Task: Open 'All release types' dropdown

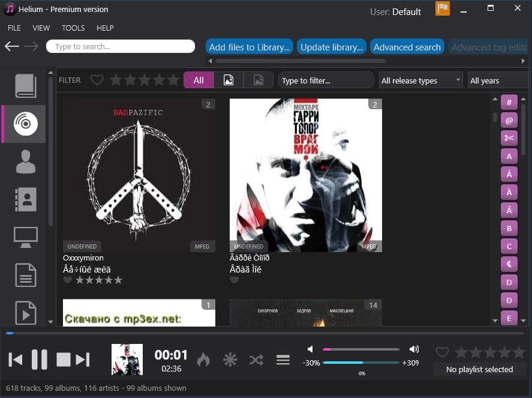Action: (420, 80)
